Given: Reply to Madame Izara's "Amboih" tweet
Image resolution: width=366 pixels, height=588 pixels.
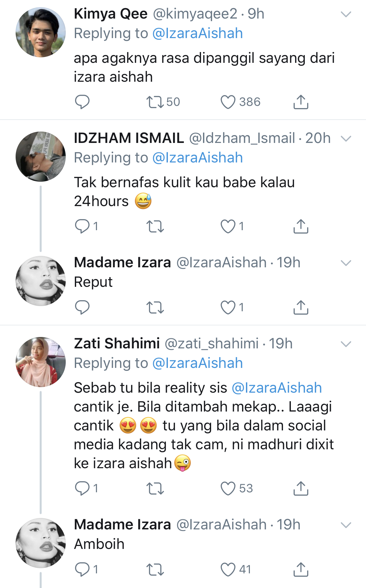Looking at the screenshot, I should (x=82, y=569).
